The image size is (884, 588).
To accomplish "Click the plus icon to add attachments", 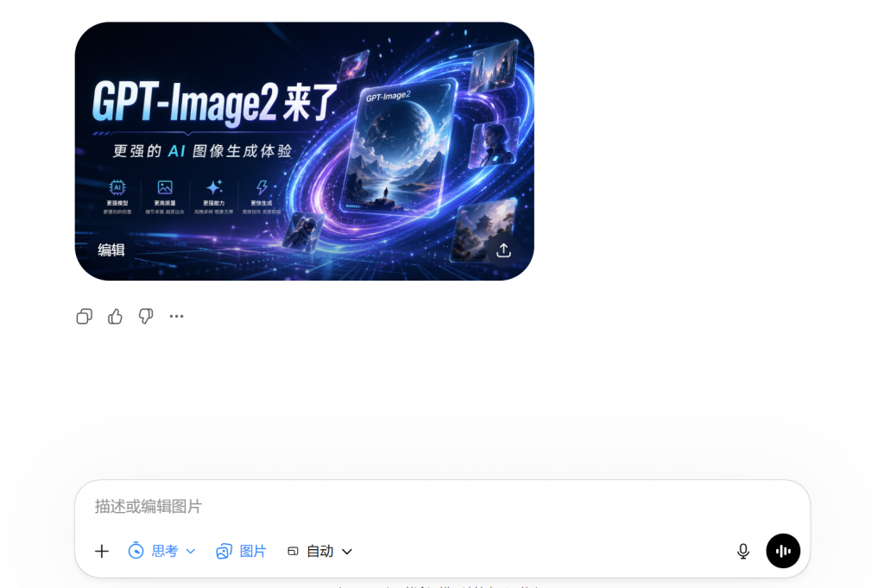I will pos(102,551).
